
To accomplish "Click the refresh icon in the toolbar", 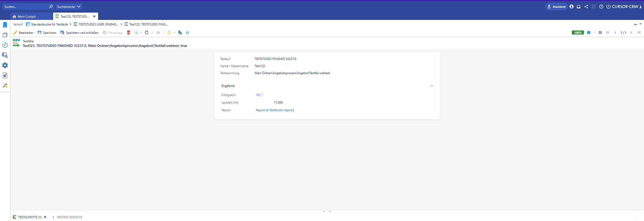I will (x=147, y=33).
